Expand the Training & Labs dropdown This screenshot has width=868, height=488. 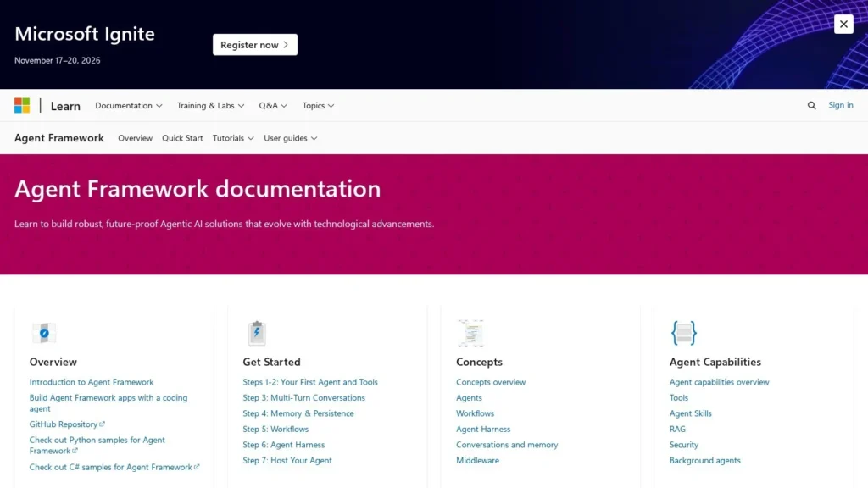pos(210,105)
